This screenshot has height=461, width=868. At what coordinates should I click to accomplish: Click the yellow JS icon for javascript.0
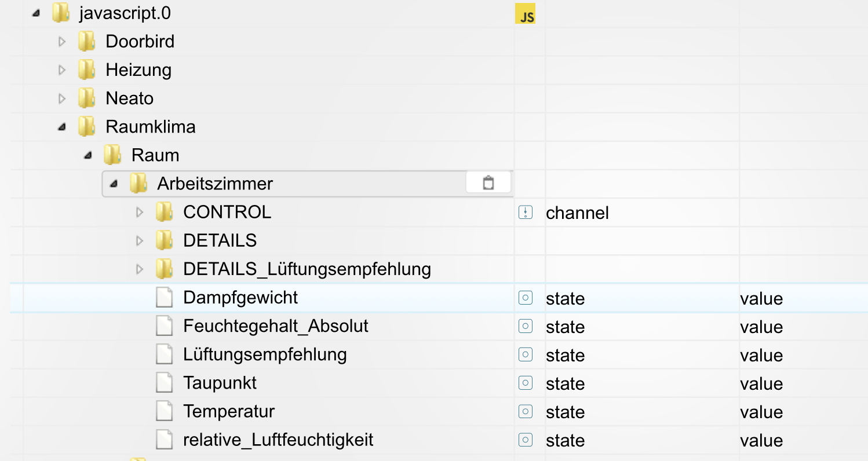tap(525, 14)
